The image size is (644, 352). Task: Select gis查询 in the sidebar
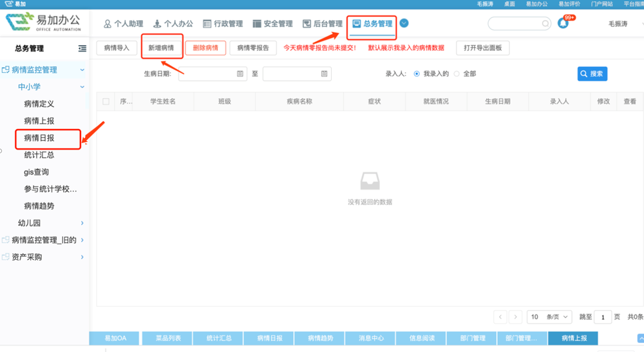pyautogui.click(x=37, y=172)
